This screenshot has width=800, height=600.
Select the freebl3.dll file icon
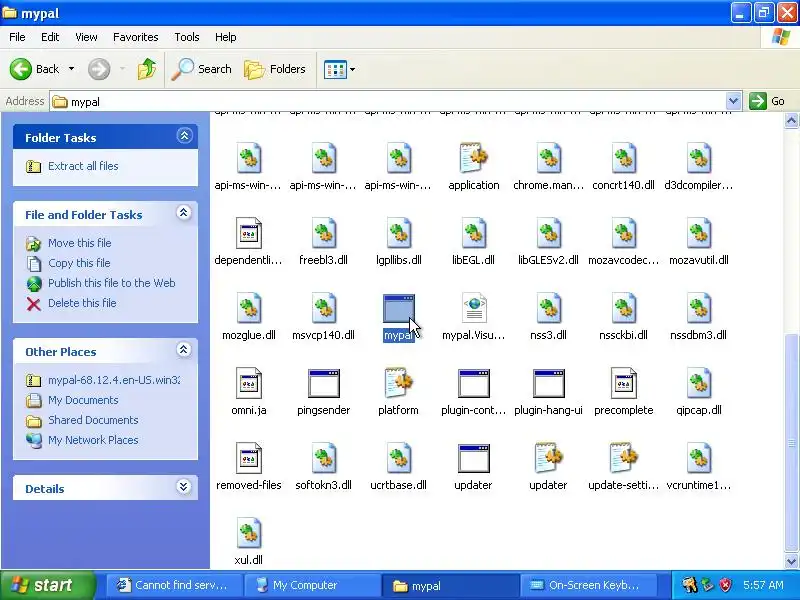tap(323, 233)
